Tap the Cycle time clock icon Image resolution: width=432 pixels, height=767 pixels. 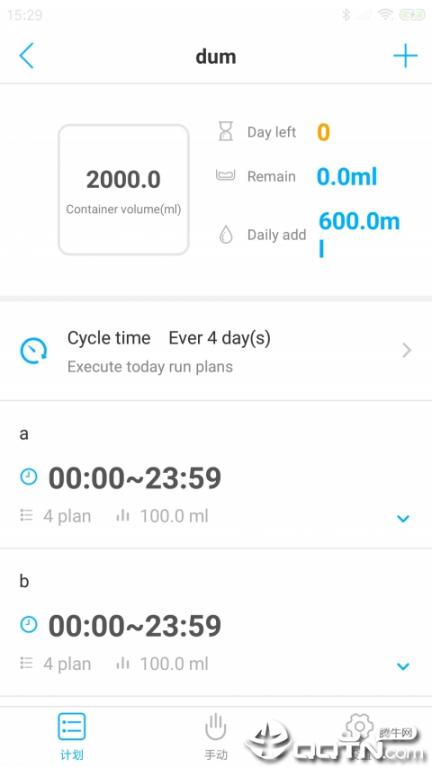(x=33, y=350)
